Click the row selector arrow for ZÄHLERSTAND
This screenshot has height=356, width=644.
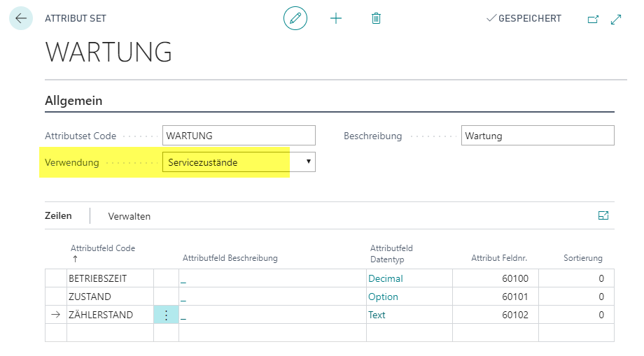tap(56, 315)
